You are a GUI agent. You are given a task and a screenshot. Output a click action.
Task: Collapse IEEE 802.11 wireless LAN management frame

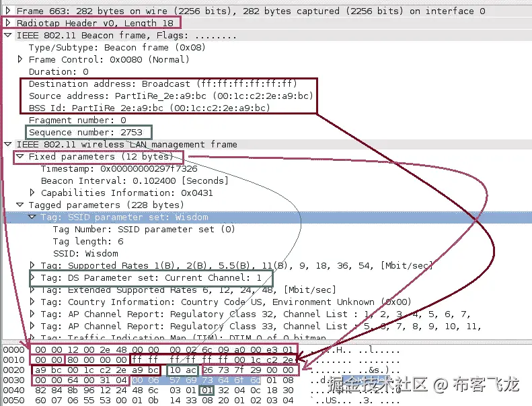point(8,144)
